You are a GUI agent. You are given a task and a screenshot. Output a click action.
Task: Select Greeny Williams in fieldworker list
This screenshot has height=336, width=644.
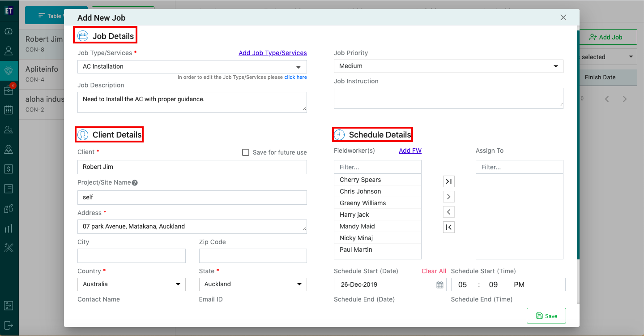pos(378,203)
